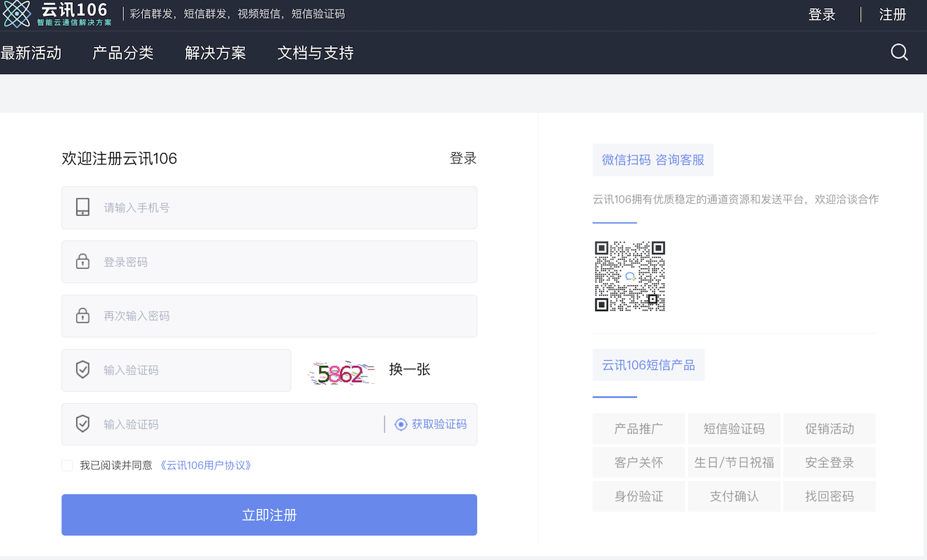Click the 立即注册 button
The width and height of the screenshot is (927, 560).
(x=269, y=515)
